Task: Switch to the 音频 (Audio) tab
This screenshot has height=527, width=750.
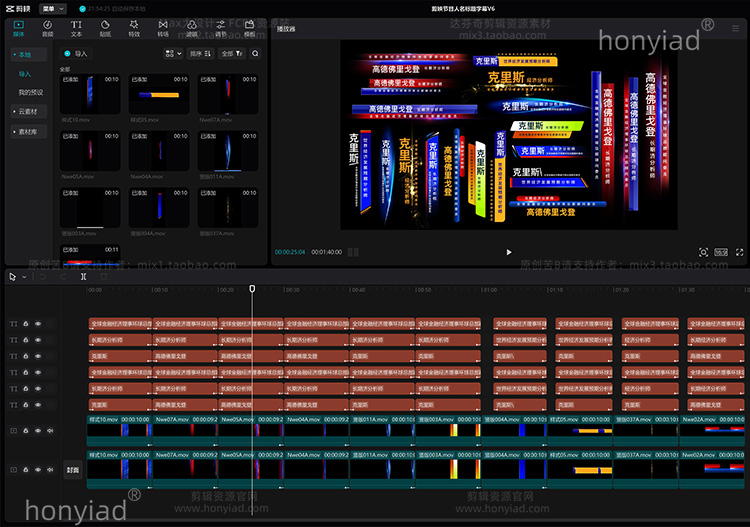Action: pyautogui.click(x=47, y=28)
